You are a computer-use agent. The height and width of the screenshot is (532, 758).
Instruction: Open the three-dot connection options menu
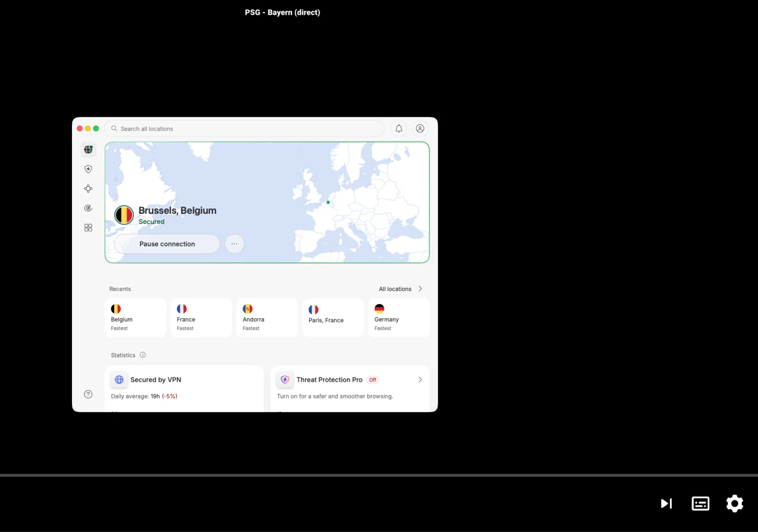pos(235,244)
